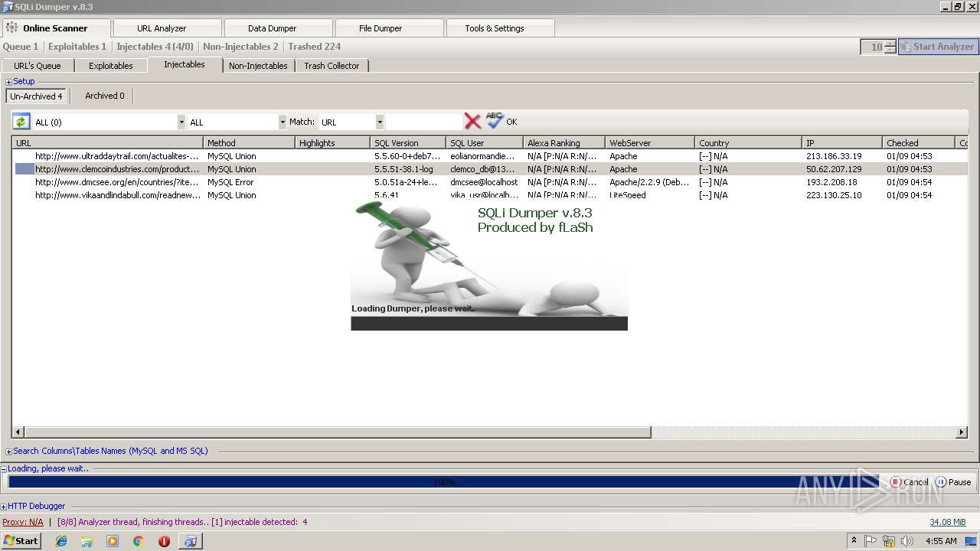Viewport: 980px width, 551px height.
Task: Sort by the Country column header
Action: (748, 143)
